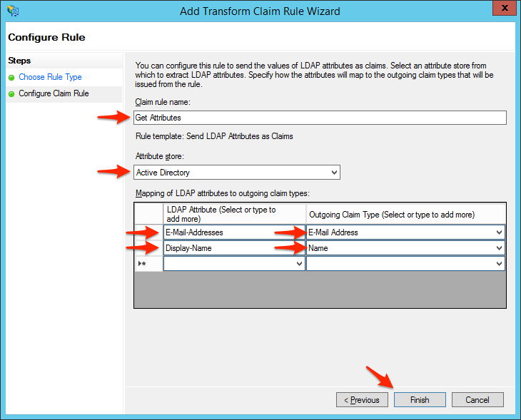Select the row header of the Display-Name row
The image size is (521, 420).
pyautogui.click(x=148, y=248)
